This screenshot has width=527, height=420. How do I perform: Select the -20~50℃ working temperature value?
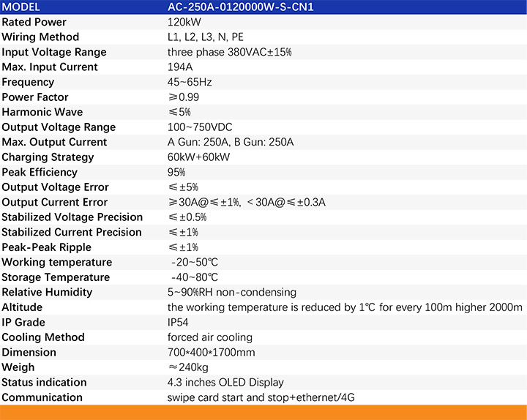click(x=195, y=262)
